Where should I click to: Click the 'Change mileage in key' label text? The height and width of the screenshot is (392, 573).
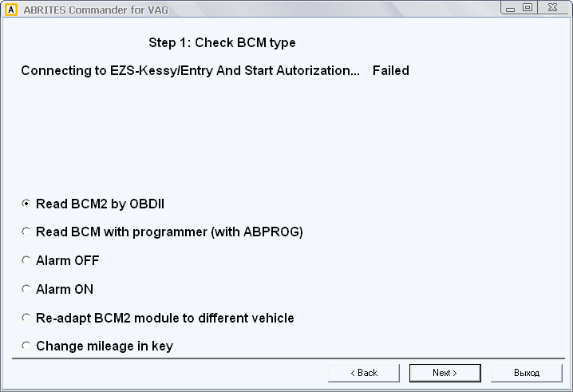105,346
